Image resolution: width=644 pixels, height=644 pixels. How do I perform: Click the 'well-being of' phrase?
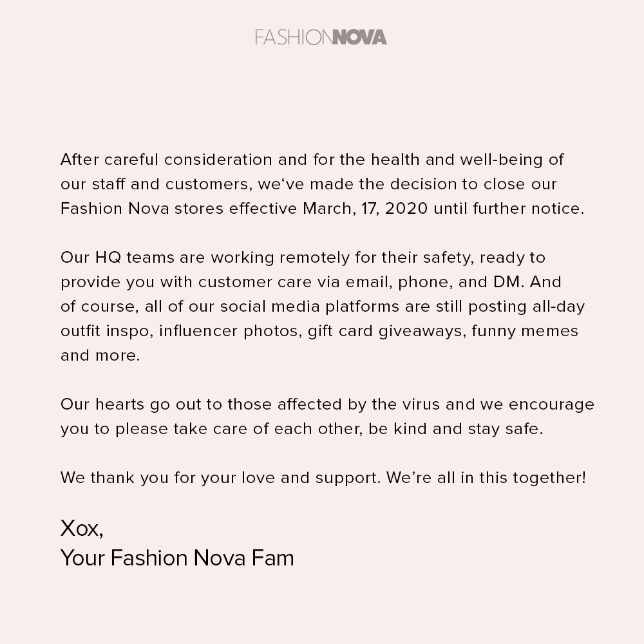(512, 159)
